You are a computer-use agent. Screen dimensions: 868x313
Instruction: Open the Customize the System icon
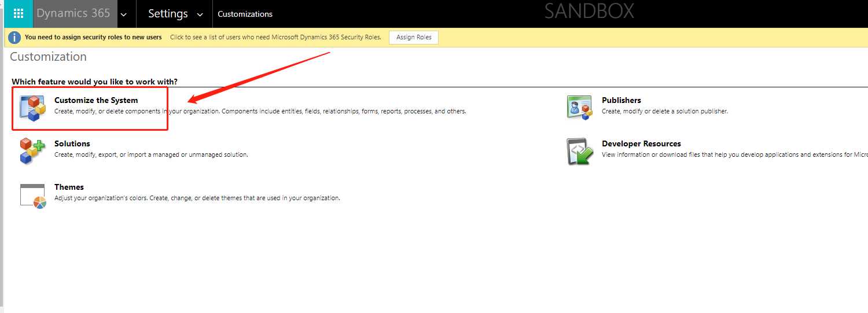(32, 108)
